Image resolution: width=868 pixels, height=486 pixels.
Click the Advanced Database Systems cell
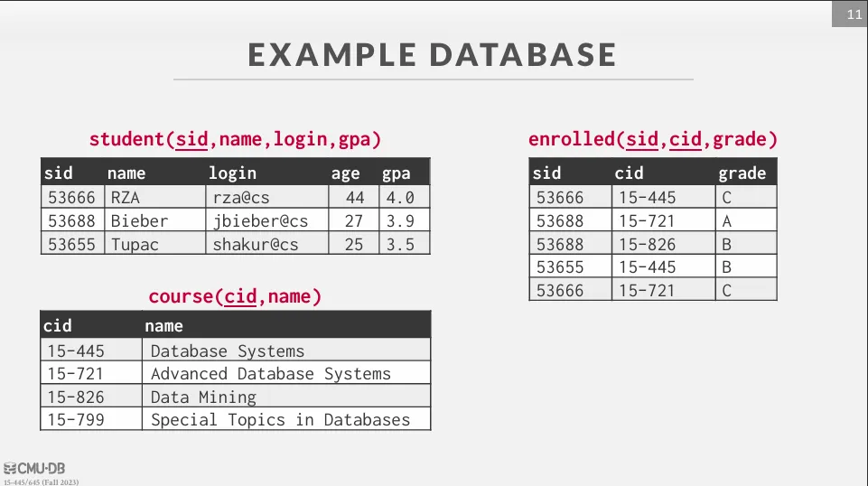click(271, 373)
